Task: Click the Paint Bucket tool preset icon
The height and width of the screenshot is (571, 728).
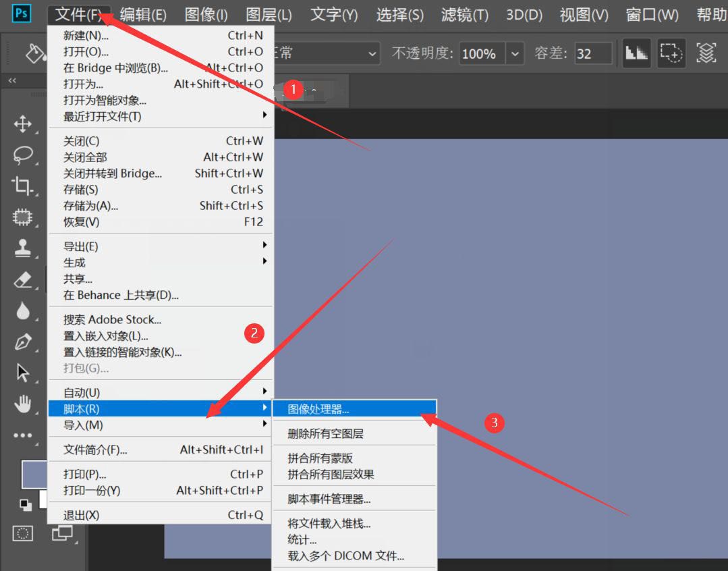Action: coord(35,53)
